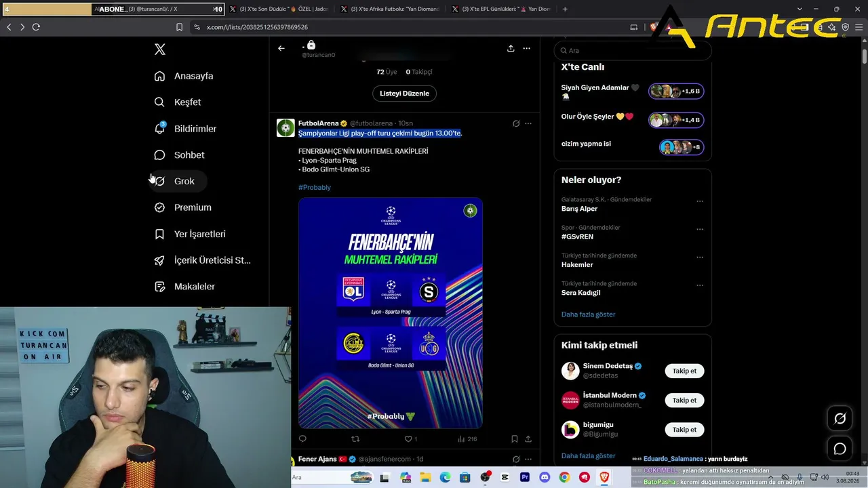Click the X logo in the sidebar
The width and height of the screenshot is (868, 488).
[x=159, y=49]
